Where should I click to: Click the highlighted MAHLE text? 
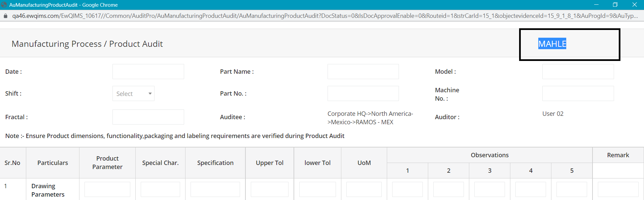pyautogui.click(x=552, y=44)
